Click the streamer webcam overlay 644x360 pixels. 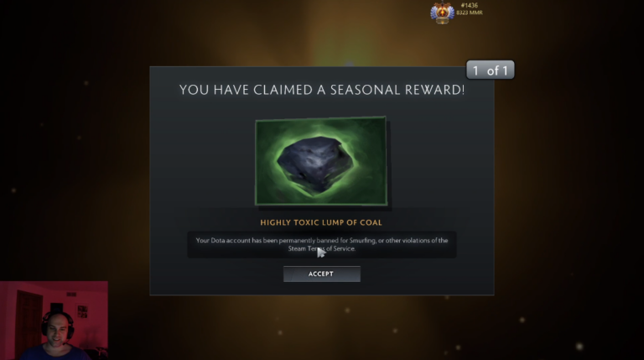[54, 321]
